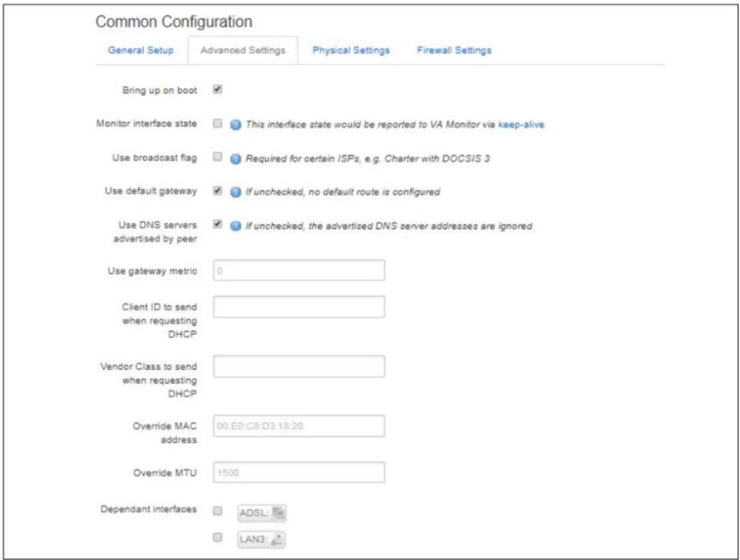
Task: Switch to the Physical Settings tab
Action: click(x=351, y=50)
